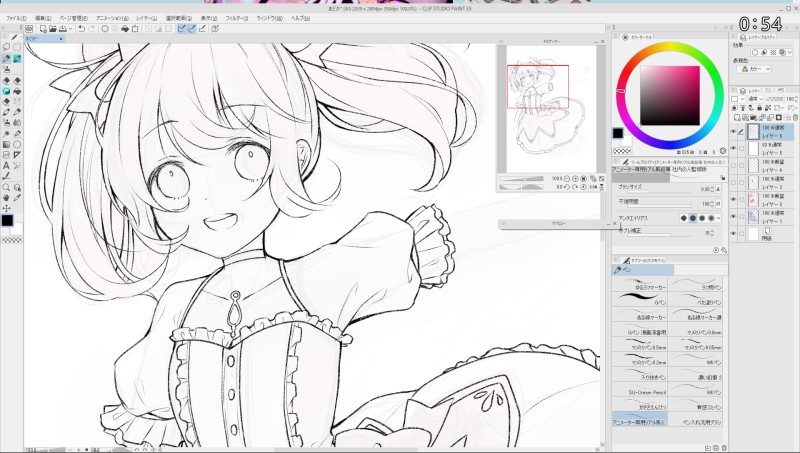Select the Gペン sub tool
The image size is (800, 453).
(640, 299)
